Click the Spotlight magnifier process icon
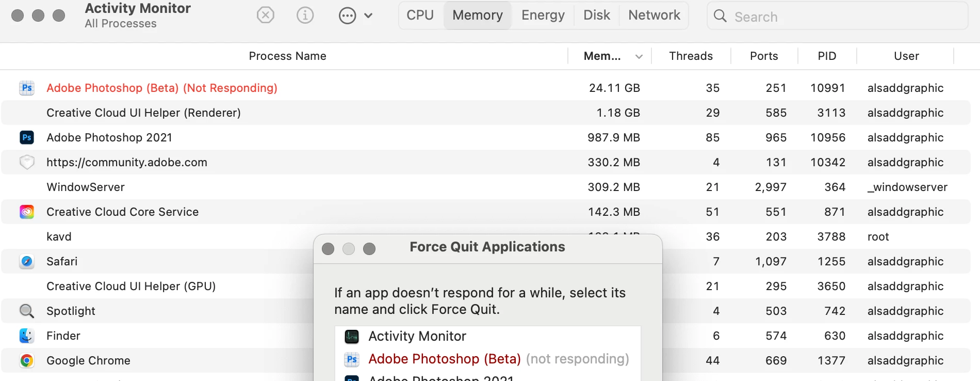This screenshot has width=980, height=381. click(x=27, y=311)
